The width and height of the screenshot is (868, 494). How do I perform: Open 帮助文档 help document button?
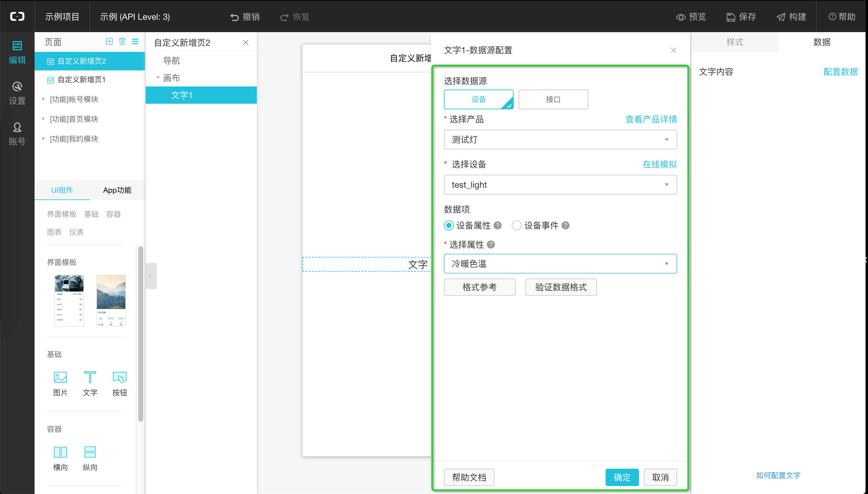click(469, 477)
